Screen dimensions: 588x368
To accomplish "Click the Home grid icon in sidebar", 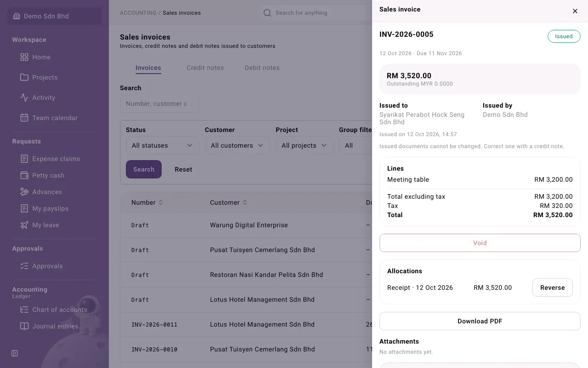I will pyautogui.click(x=24, y=57).
